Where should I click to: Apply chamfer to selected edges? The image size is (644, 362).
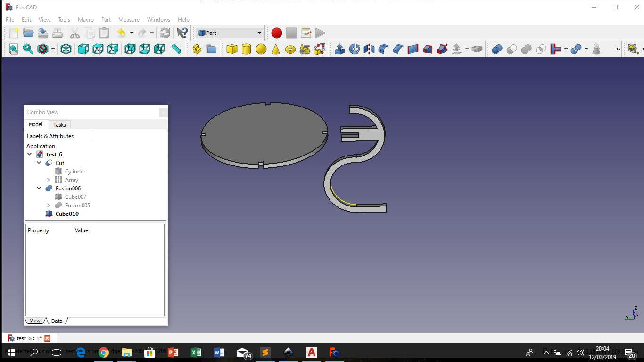tap(398, 49)
